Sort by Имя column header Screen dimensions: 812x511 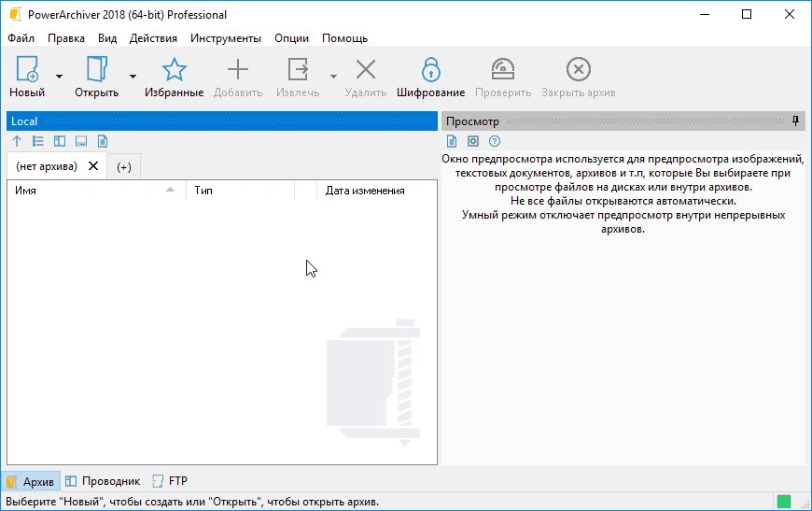(x=96, y=191)
